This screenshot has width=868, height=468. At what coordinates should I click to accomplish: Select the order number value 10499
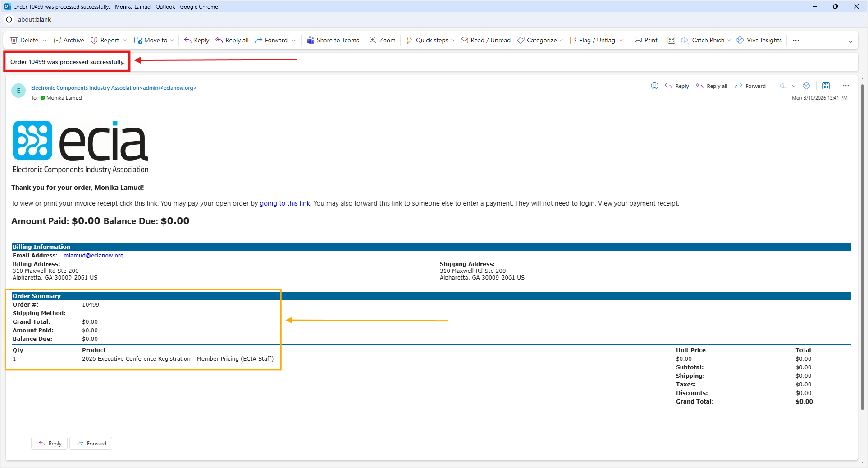[91, 305]
